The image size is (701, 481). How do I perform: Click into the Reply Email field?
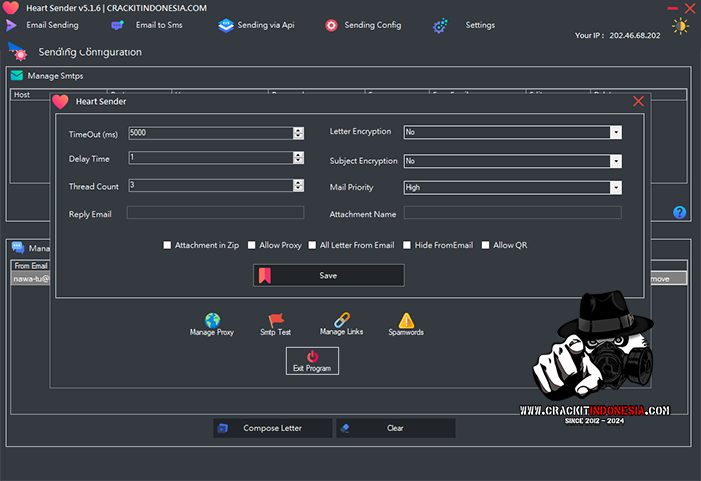215,213
